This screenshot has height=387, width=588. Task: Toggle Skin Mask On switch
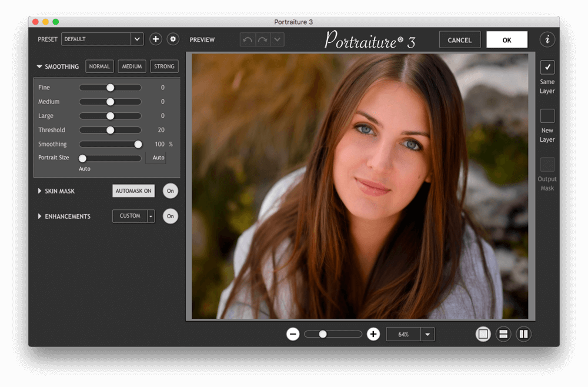(170, 191)
